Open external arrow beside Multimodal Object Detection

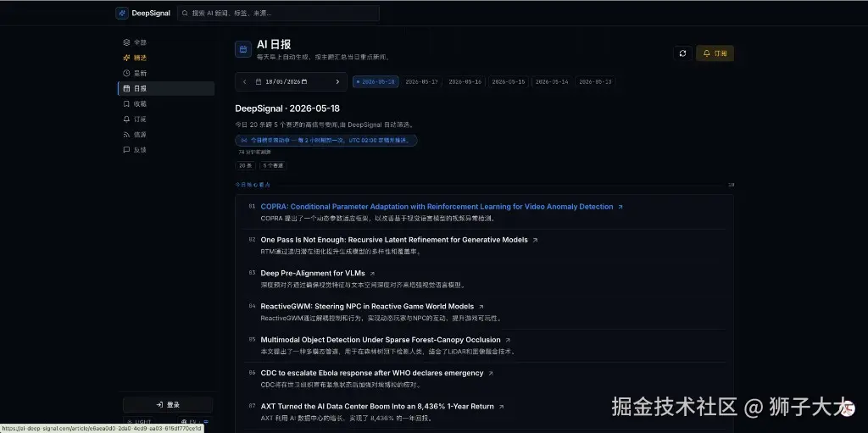tap(508, 340)
